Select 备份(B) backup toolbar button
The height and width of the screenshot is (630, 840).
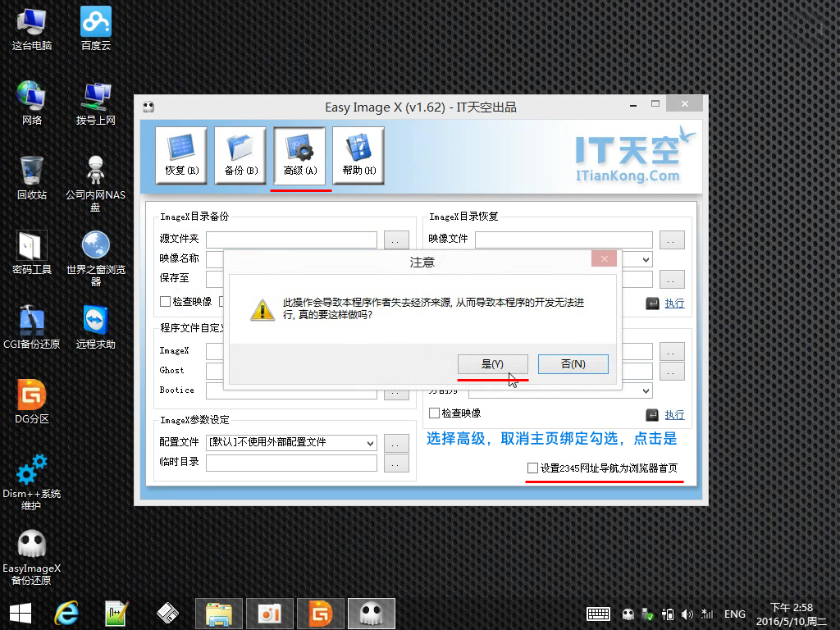[240, 155]
